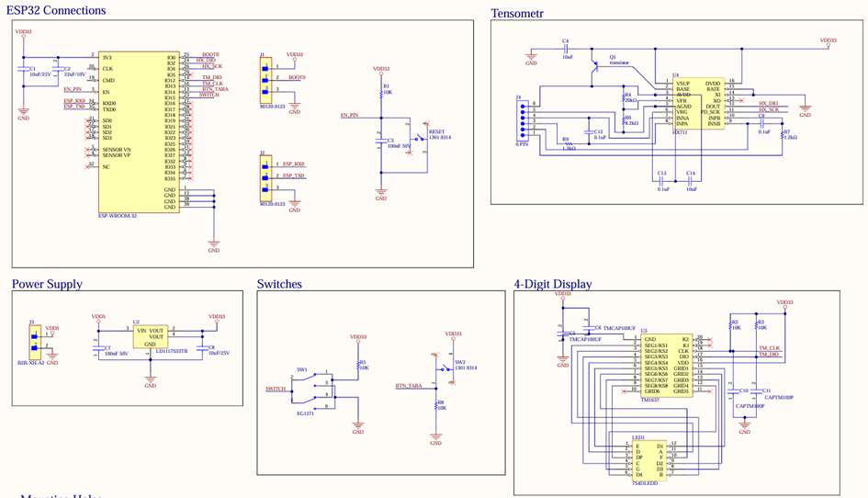
Task: Select the LD1117S33TR regulator U2
Action: click(x=150, y=337)
